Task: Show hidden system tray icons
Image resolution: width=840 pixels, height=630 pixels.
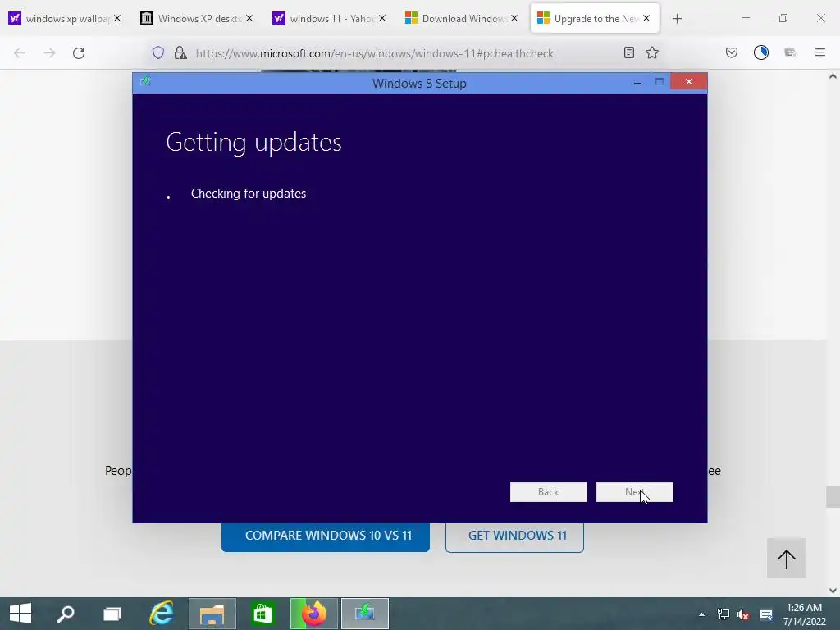Action: click(x=702, y=614)
